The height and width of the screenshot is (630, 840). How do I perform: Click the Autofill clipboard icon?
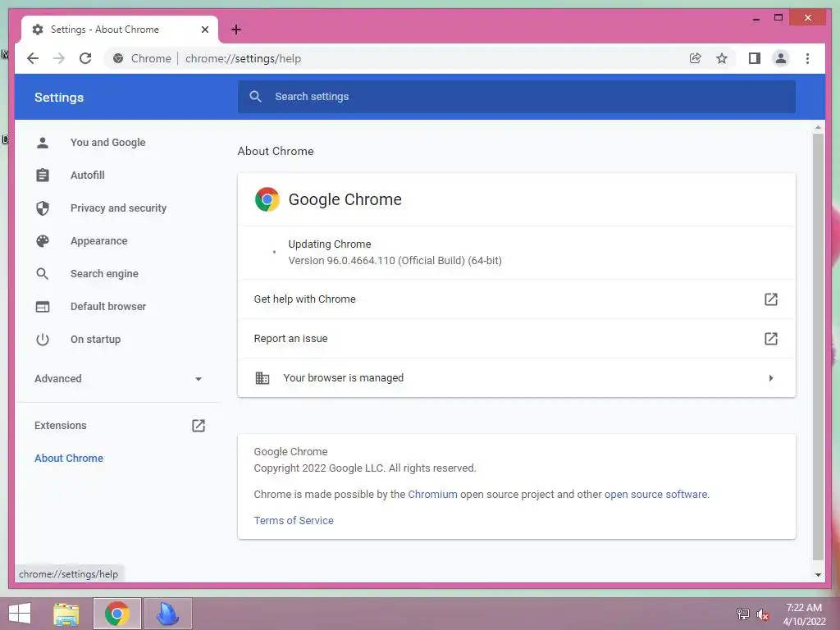pos(43,176)
